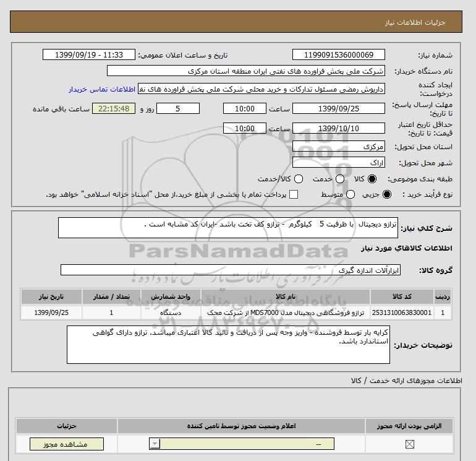Click the کد کالا column header

(x=402, y=296)
